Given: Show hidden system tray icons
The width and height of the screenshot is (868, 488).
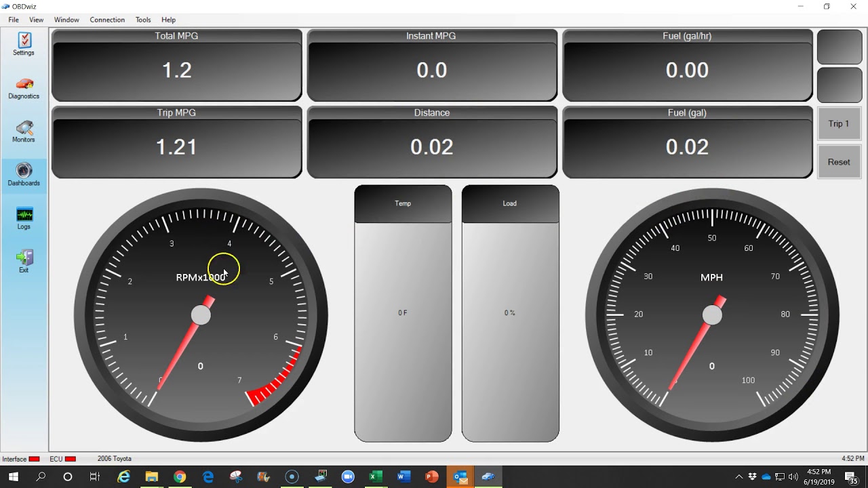Looking at the screenshot, I should [x=738, y=477].
